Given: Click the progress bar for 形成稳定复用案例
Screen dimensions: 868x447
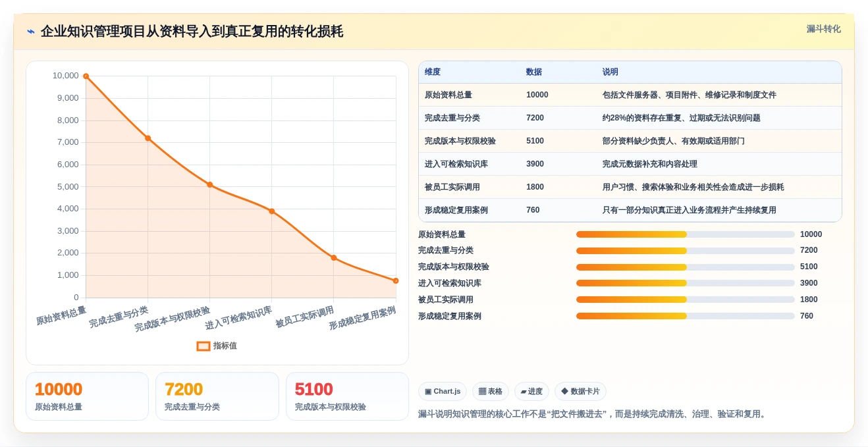Looking at the screenshot, I should (686, 316).
